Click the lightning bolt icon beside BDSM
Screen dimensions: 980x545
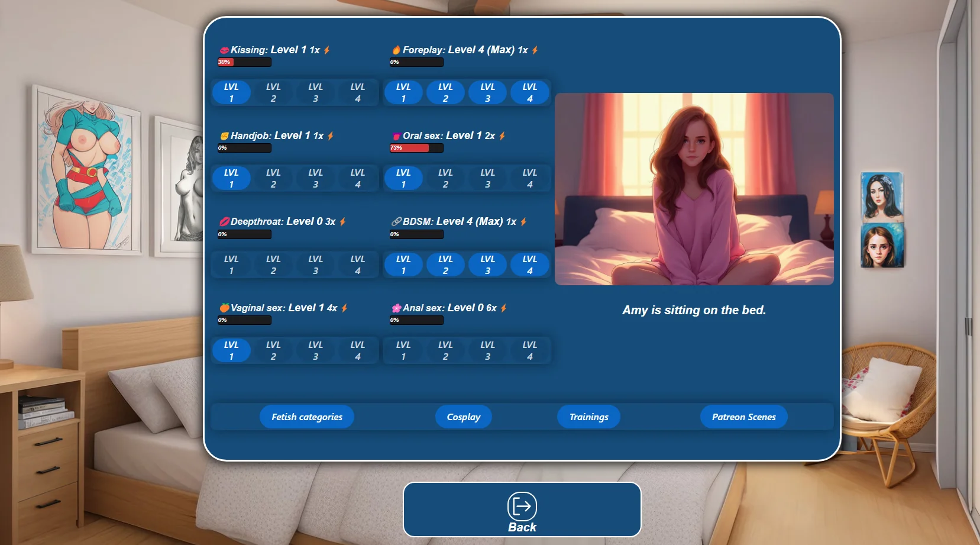tap(523, 222)
